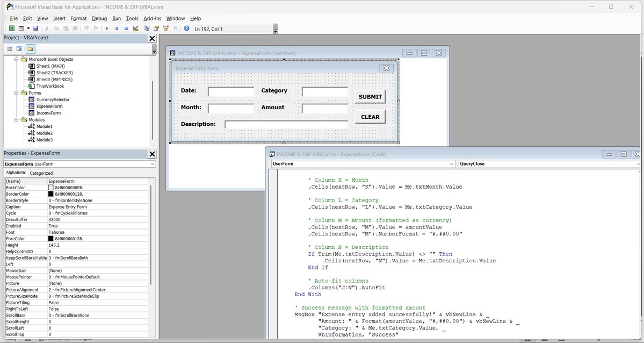Click the Copy toolbar icon

point(56,28)
